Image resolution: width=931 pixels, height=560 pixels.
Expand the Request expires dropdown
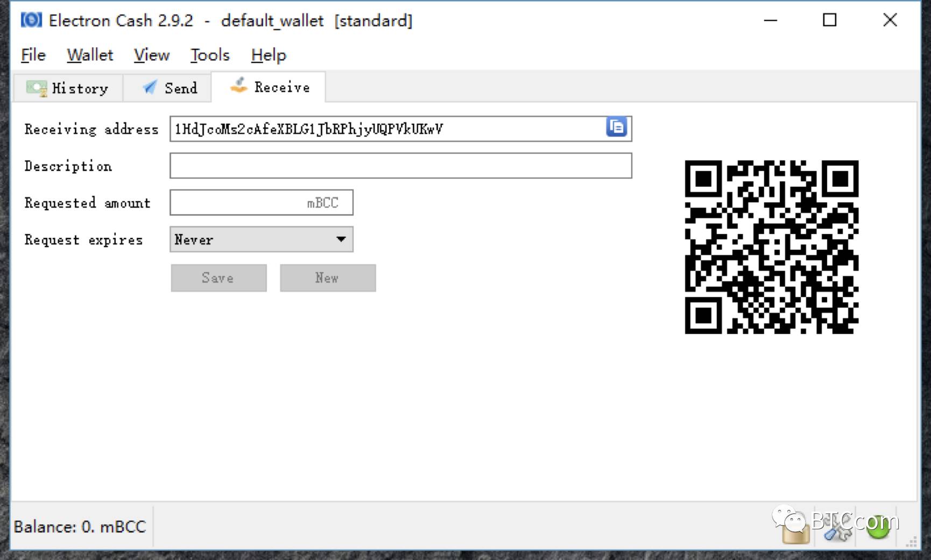(x=262, y=239)
